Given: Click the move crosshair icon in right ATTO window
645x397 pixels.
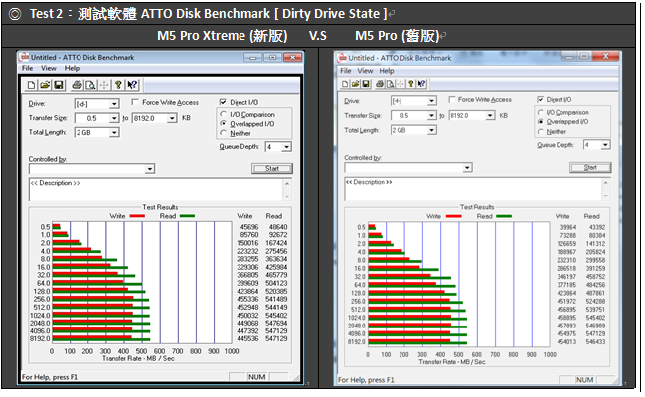Looking at the screenshot, I should point(400,84).
